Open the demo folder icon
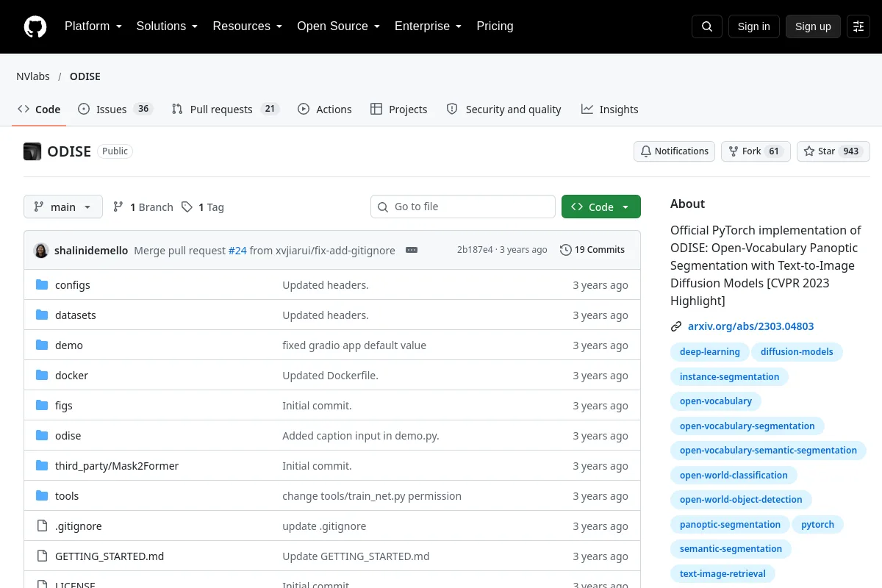The height and width of the screenshot is (588, 882). tap(42, 345)
